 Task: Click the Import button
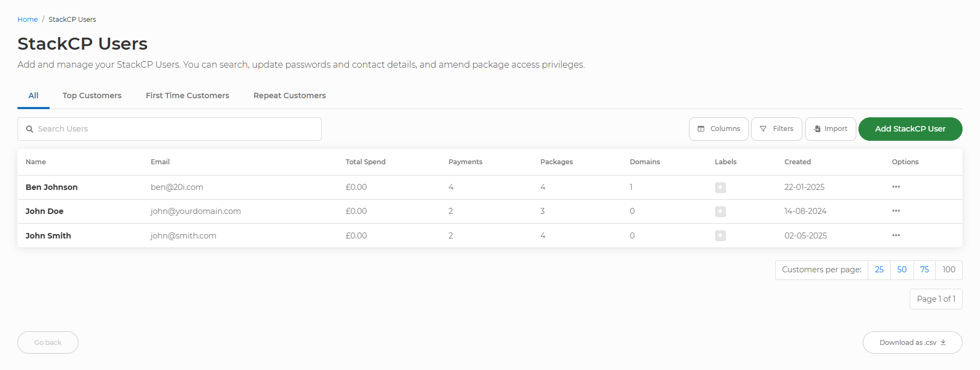click(830, 129)
